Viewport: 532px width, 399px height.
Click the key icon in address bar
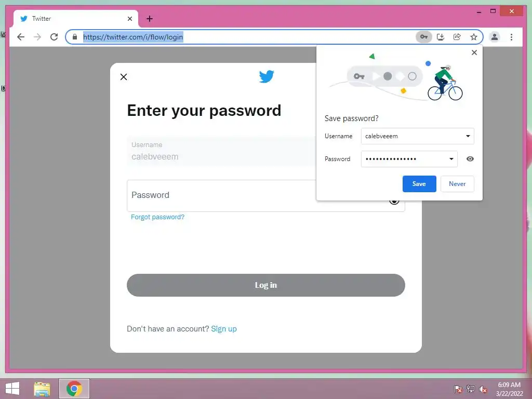(x=424, y=37)
